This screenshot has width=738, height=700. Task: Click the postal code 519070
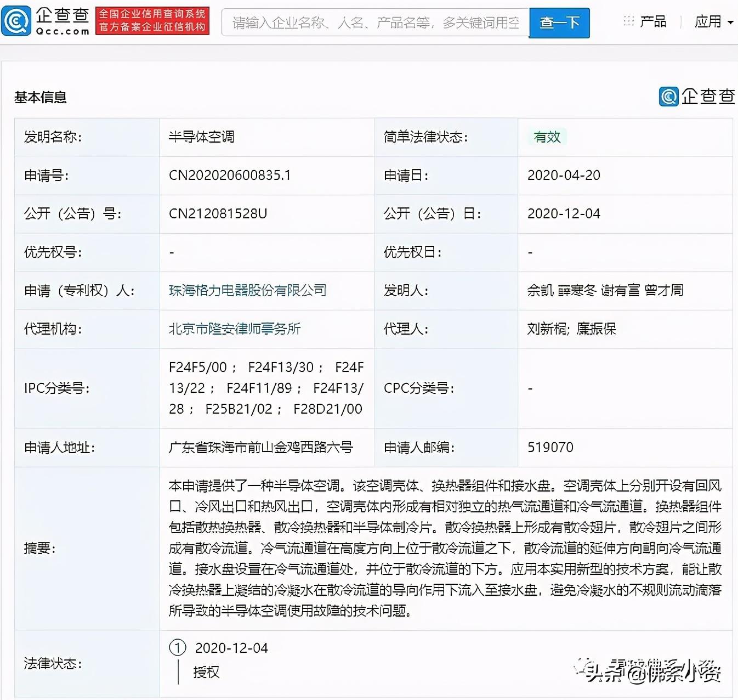coord(550,447)
